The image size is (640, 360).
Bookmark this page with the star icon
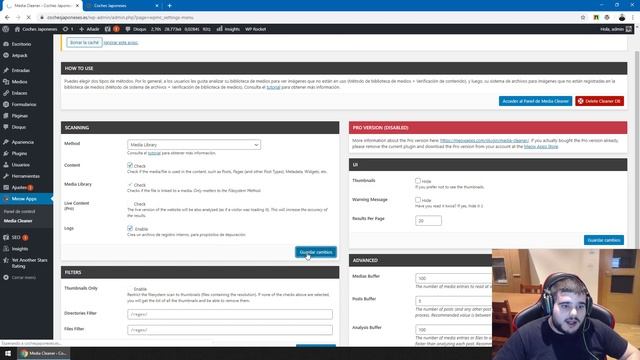[583, 18]
